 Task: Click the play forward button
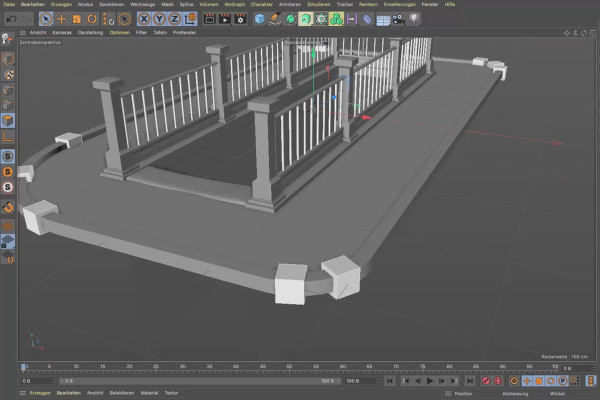430,381
